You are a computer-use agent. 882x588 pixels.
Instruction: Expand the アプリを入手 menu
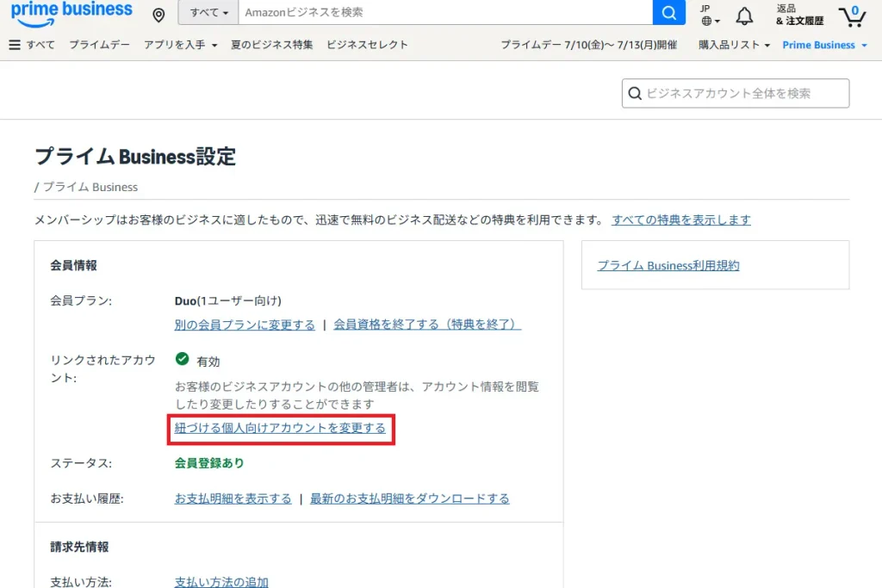click(180, 45)
